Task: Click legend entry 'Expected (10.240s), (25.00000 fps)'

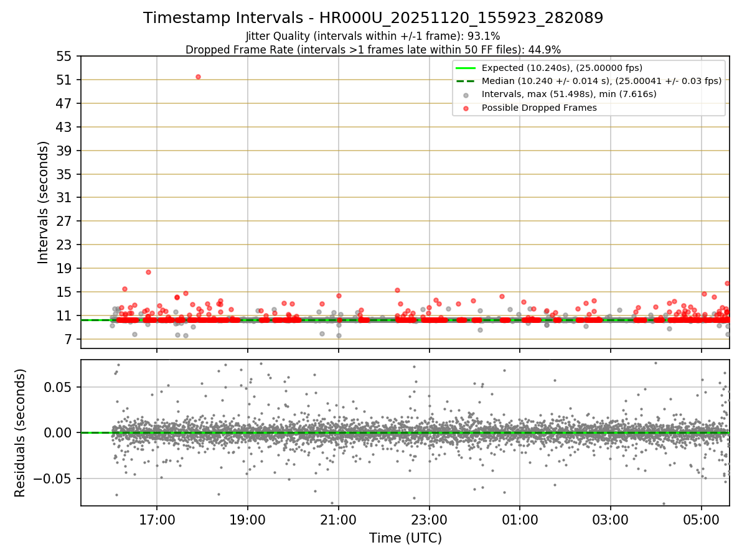Action: [562, 68]
